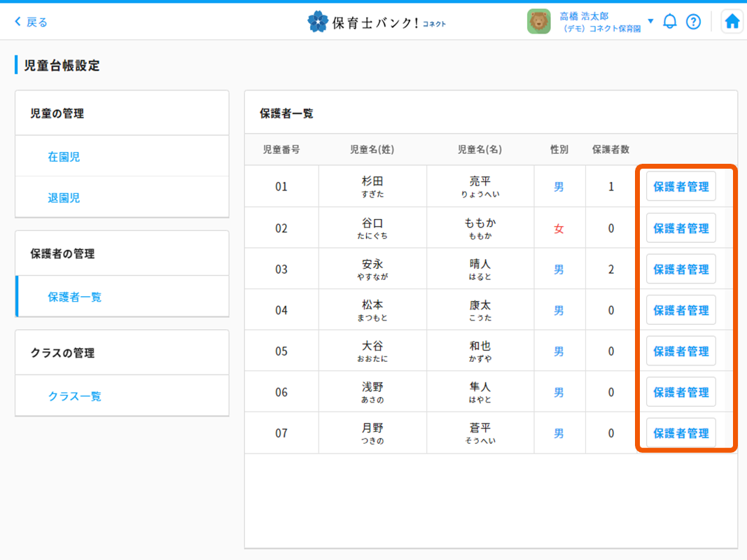Go back using the 戻る arrow
Viewport: 747px width, 560px height.
coord(32,22)
